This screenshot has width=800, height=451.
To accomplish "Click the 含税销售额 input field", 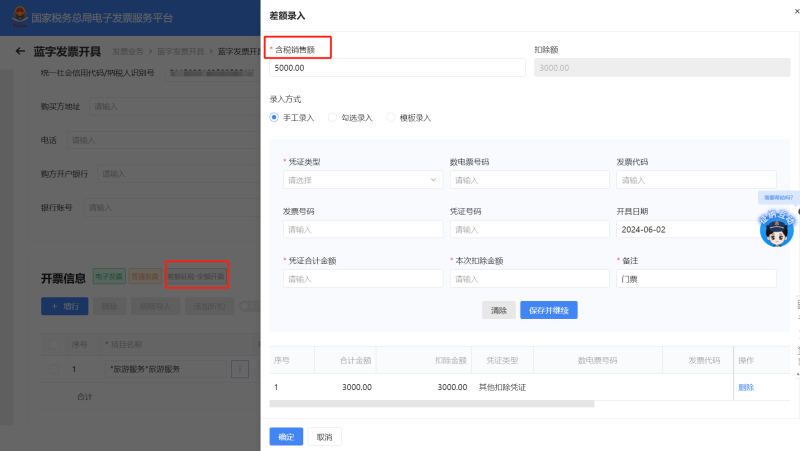I will (397, 68).
